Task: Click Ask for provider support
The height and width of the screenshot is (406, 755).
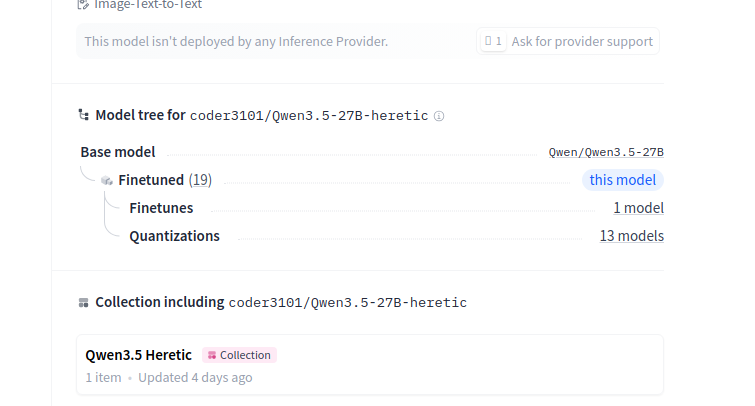Action: [x=582, y=41]
